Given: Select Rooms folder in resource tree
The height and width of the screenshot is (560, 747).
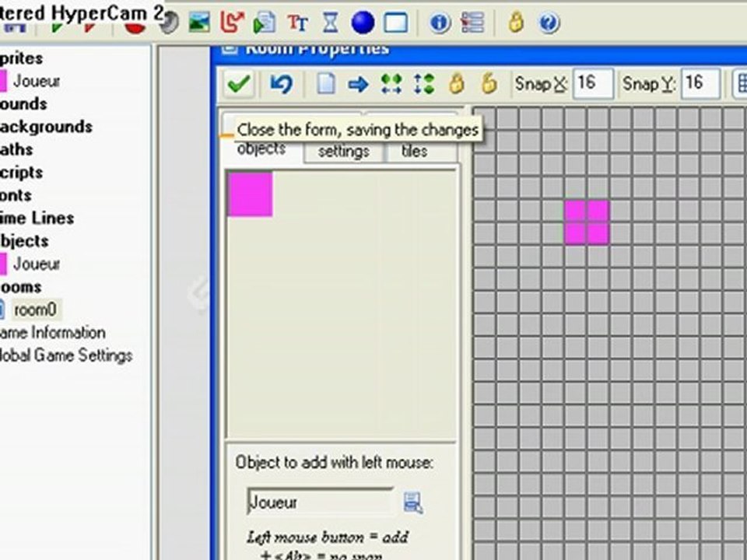Looking at the screenshot, I should 21,287.
